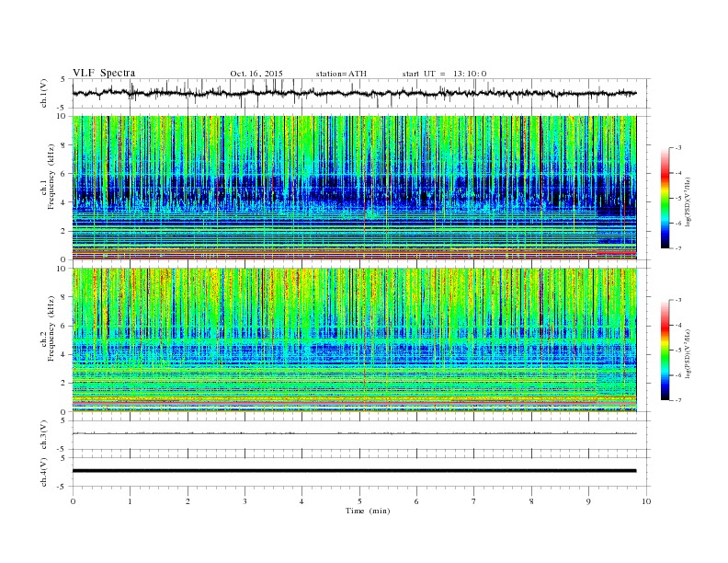Click the "ch.4(V)" axis label
The image size is (728, 563).
coord(44,472)
